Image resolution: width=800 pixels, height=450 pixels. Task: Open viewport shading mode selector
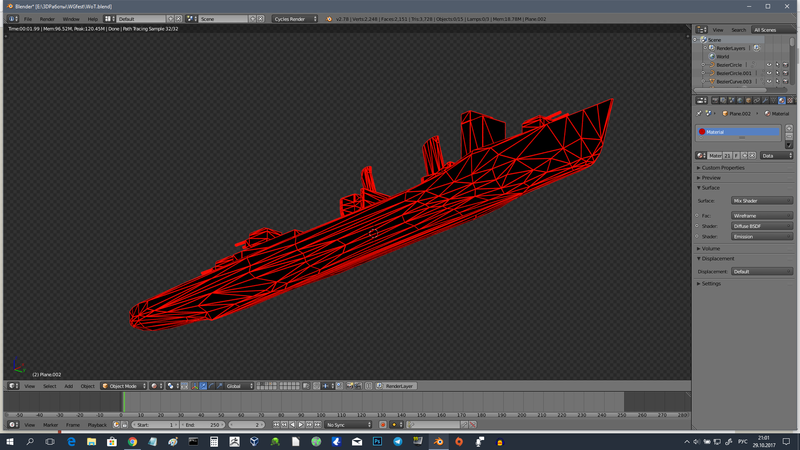(157, 386)
